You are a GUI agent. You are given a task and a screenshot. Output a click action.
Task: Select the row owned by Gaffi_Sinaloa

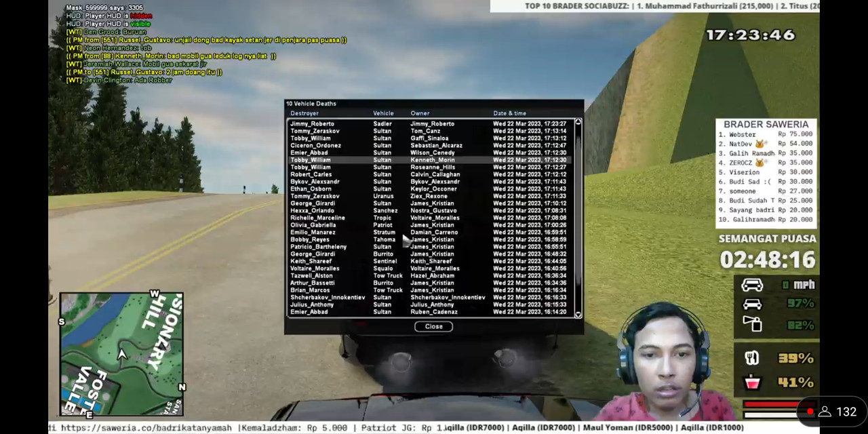[x=431, y=138]
